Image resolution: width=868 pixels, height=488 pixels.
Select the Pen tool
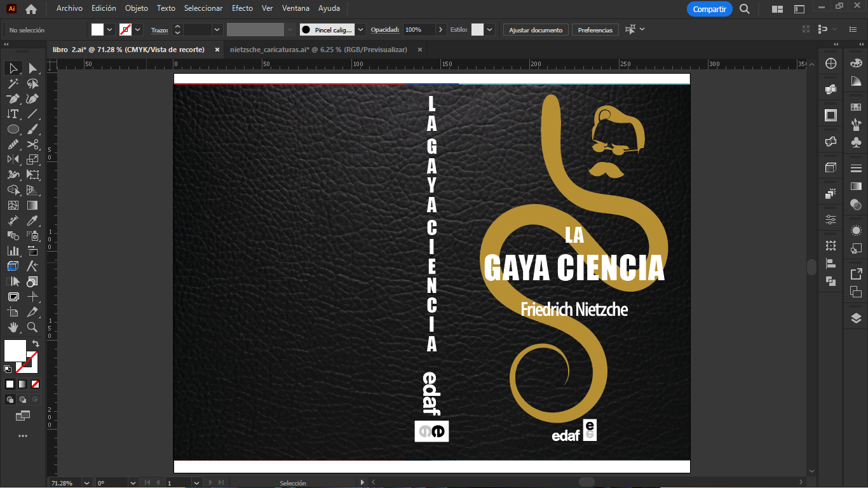pyautogui.click(x=13, y=98)
